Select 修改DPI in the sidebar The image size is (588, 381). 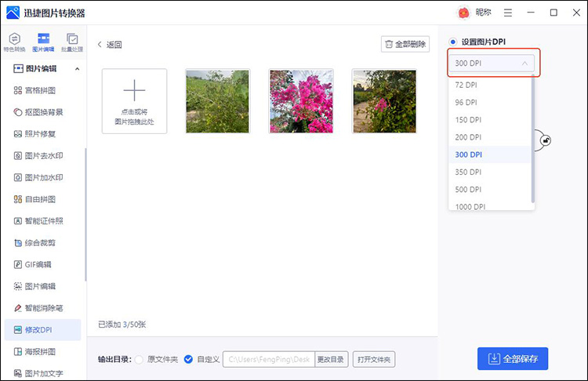click(x=43, y=329)
